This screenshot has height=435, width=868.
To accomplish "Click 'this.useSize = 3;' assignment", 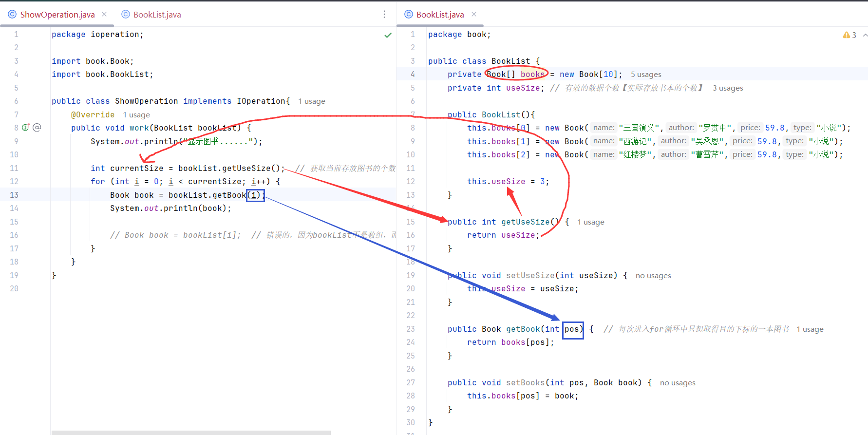I will pos(508,182).
